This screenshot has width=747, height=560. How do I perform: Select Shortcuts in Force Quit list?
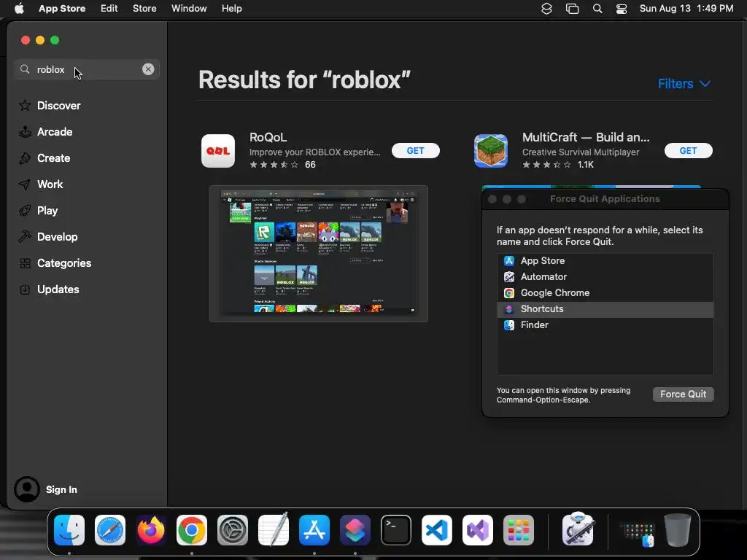tap(605, 309)
